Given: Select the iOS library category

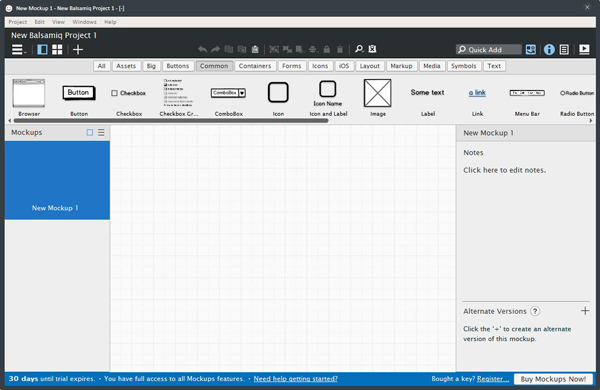Looking at the screenshot, I should pyautogui.click(x=344, y=66).
